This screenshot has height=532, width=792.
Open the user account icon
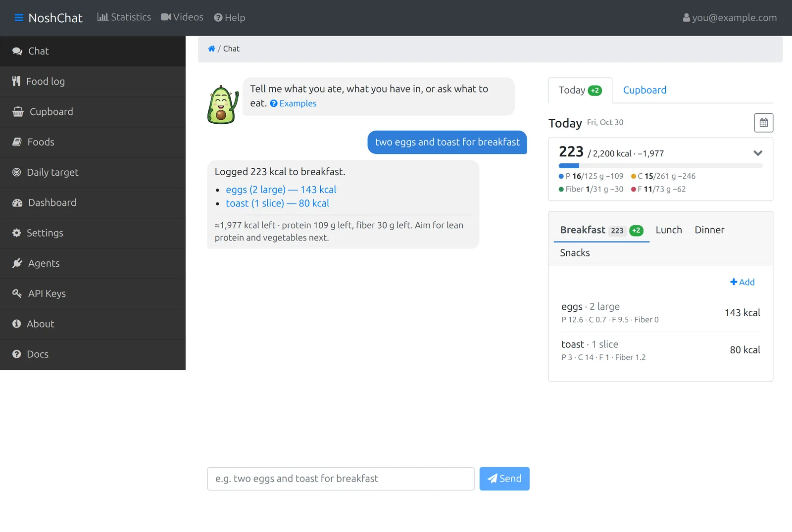tap(687, 18)
